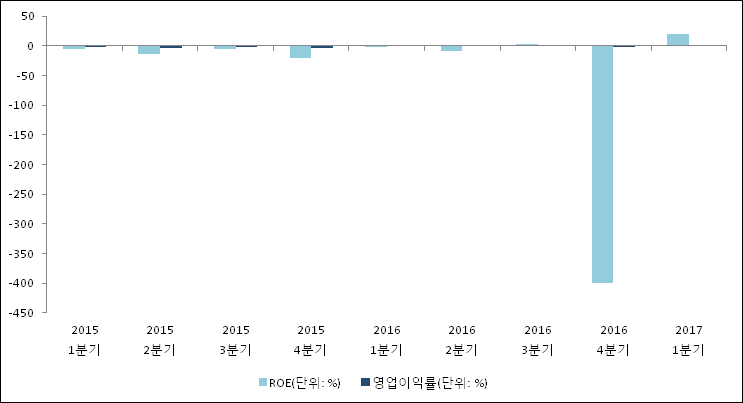Click the 2015 3분기 x-axis label
The image size is (743, 403).
click(x=236, y=340)
